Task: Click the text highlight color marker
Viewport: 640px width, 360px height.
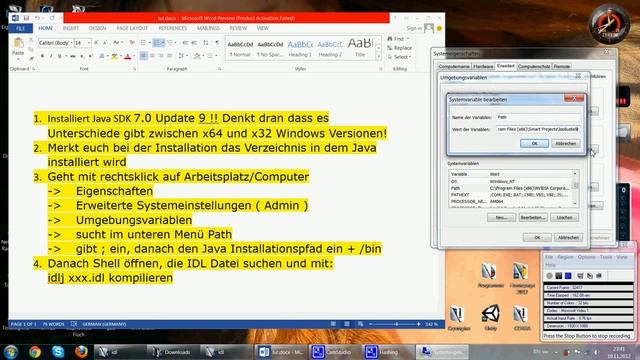Action: click(x=115, y=56)
